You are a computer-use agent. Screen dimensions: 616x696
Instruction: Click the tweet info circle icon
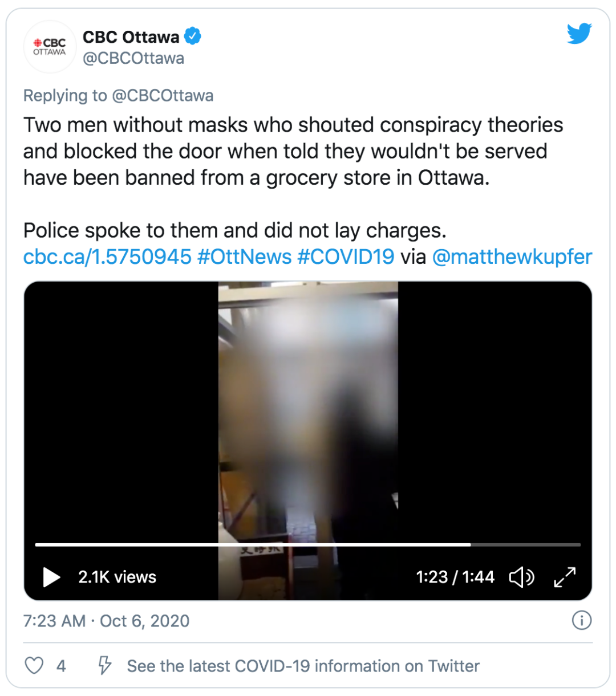581,620
